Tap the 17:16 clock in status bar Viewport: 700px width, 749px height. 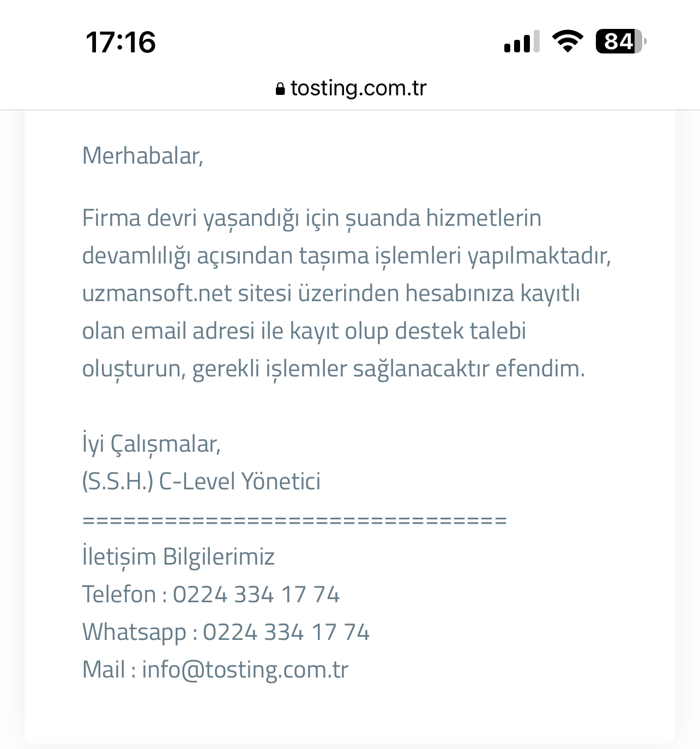[120, 42]
